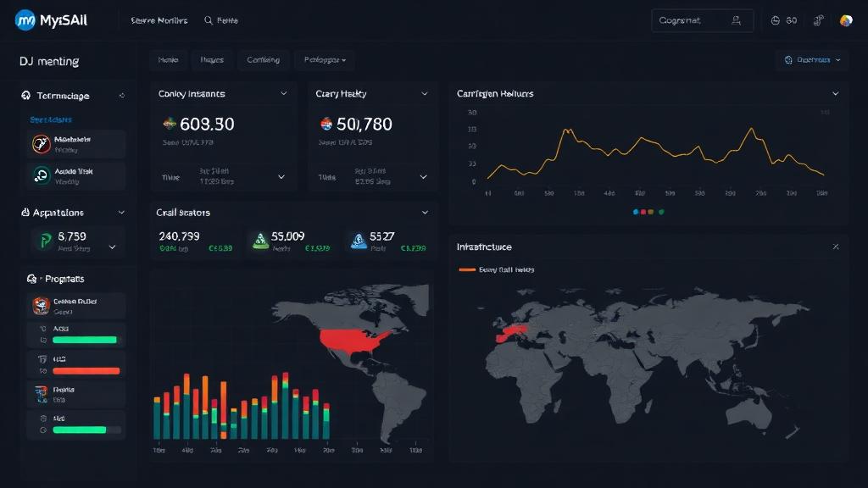Open the Pages menu item

pyautogui.click(x=211, y=59)
